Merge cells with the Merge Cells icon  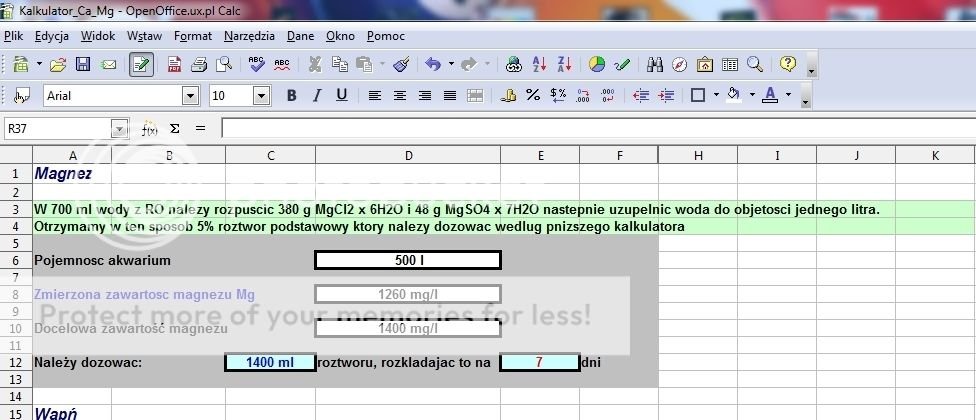(475, 95)
